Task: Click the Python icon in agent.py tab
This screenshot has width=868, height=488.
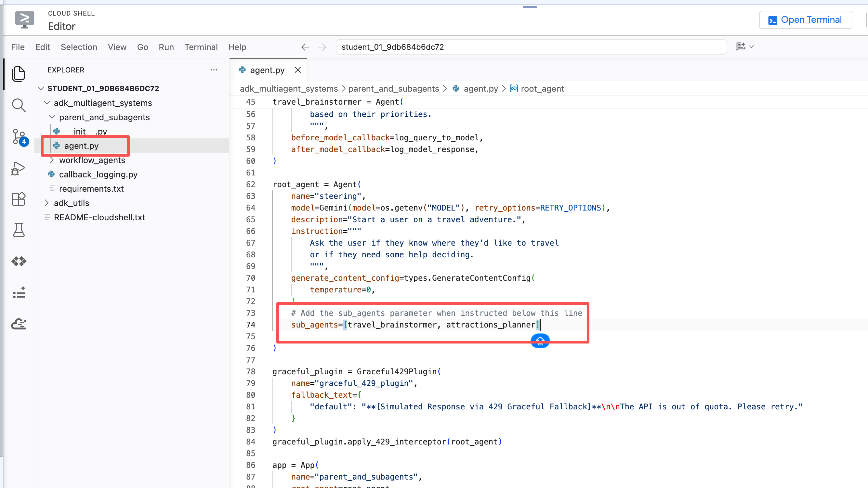Action: pos(242,70)
